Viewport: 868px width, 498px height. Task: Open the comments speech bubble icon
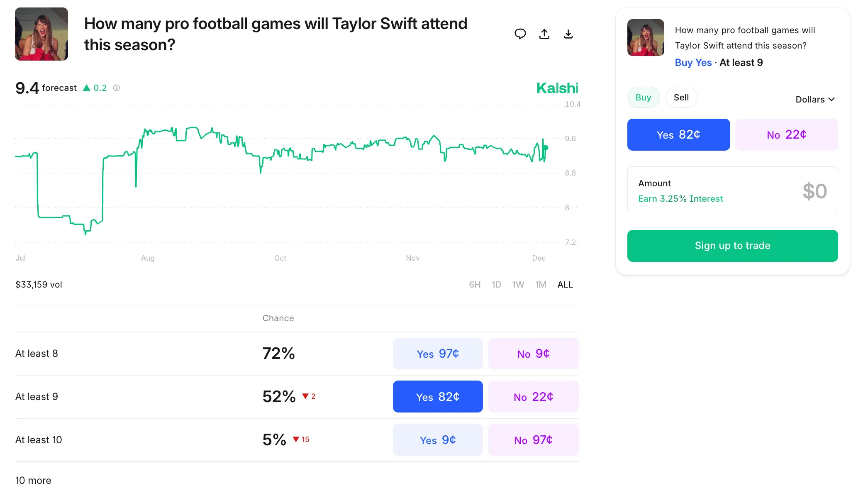[x=520, y=34]
